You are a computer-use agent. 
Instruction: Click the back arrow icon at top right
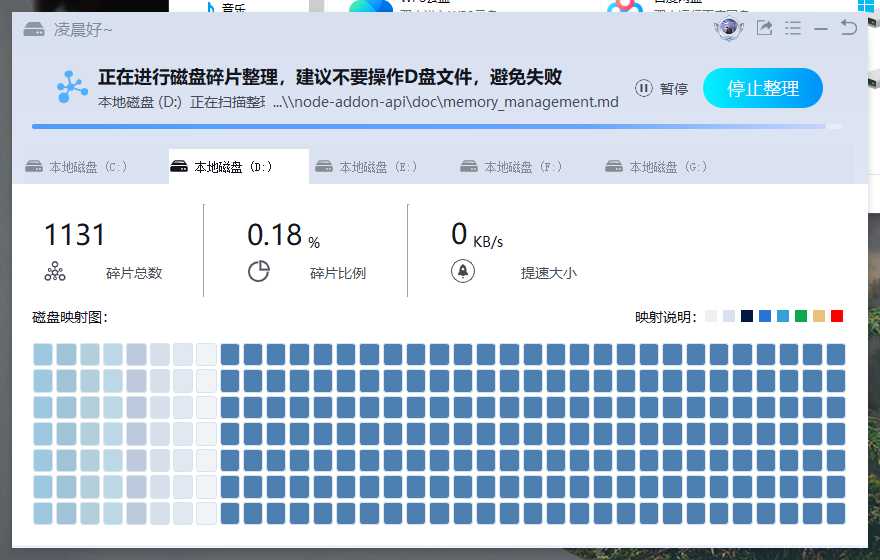click(849, 29)
